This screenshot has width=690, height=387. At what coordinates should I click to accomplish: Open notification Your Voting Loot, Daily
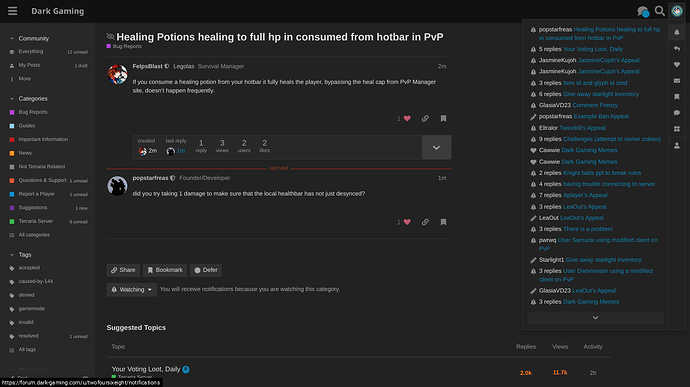593,49
